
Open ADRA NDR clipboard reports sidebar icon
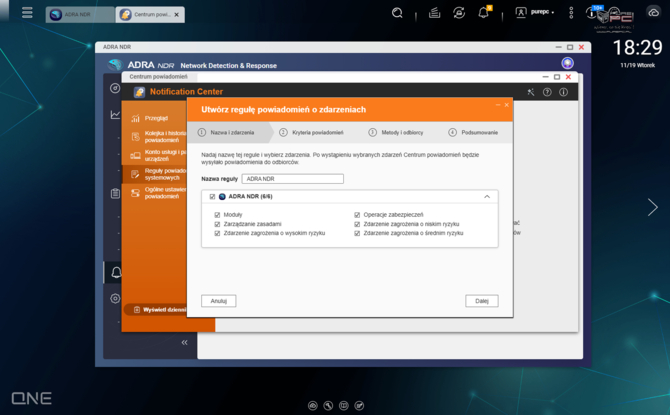[115, 194]
